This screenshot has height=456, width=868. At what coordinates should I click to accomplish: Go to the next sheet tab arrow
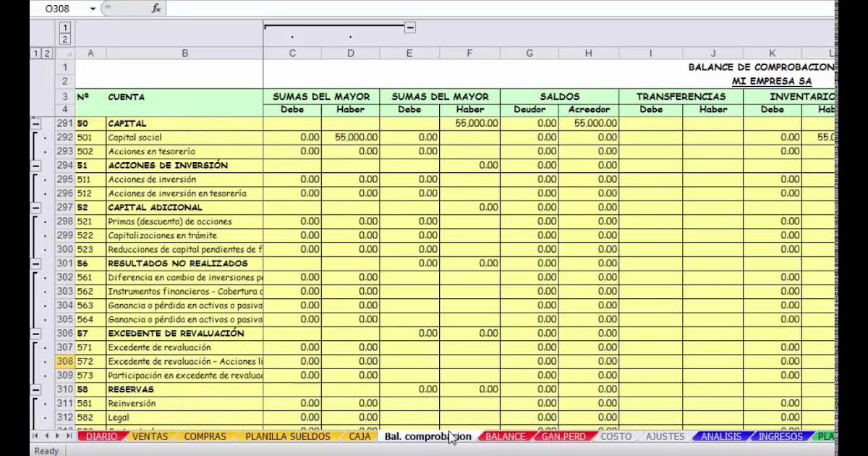[57, 436]
